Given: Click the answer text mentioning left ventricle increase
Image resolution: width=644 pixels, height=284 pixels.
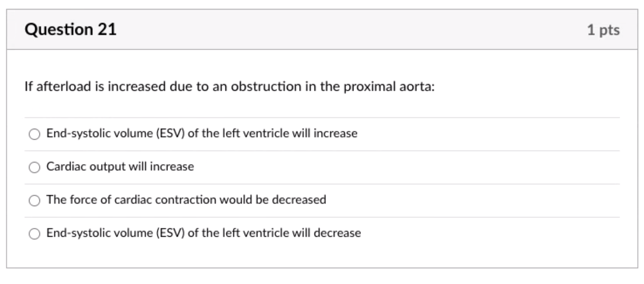Looking at the screenshot, I should pyautogui.click(x=201, y=133).
